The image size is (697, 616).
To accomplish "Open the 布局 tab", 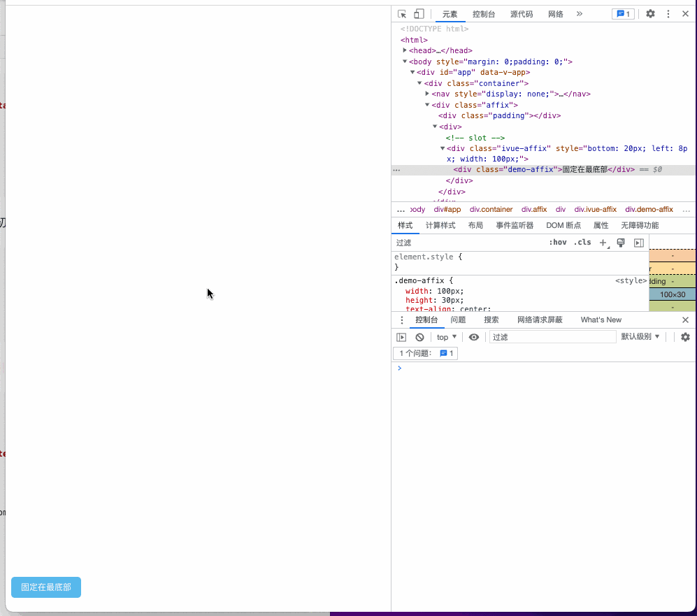I will pos(475,225).
